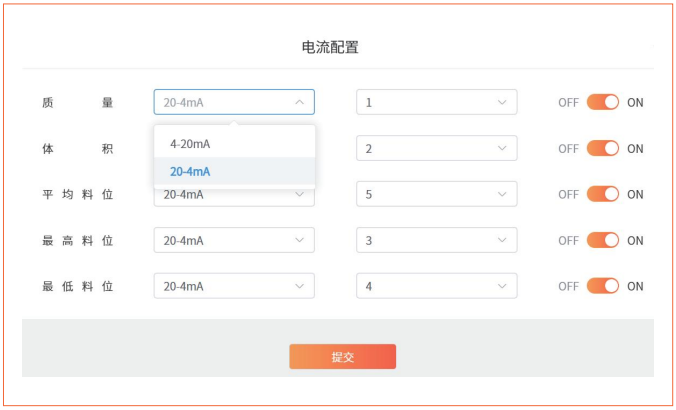The height and width of the screenshot is (410, 676).
Task: Disable the 体积 switch
Action: tap(603, 148)
